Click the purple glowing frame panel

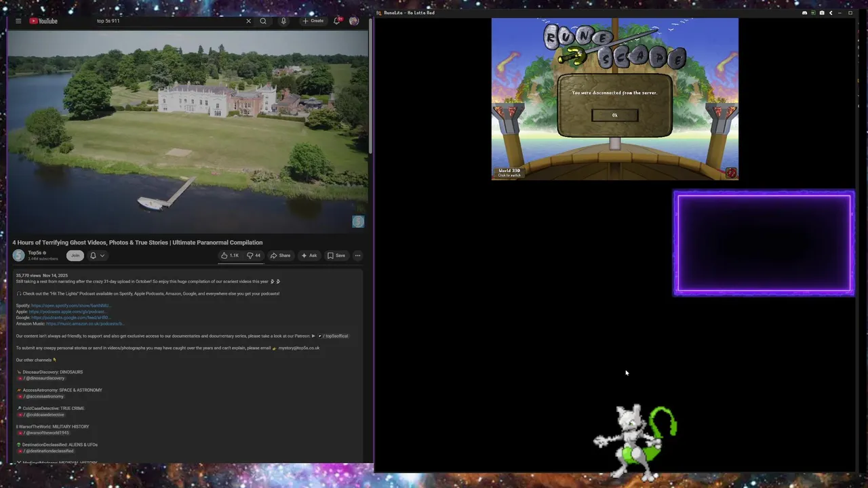[764, 243]
